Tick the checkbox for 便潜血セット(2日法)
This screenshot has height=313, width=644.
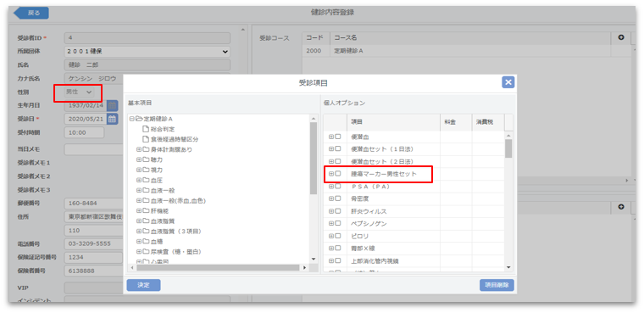click(337, 162)
